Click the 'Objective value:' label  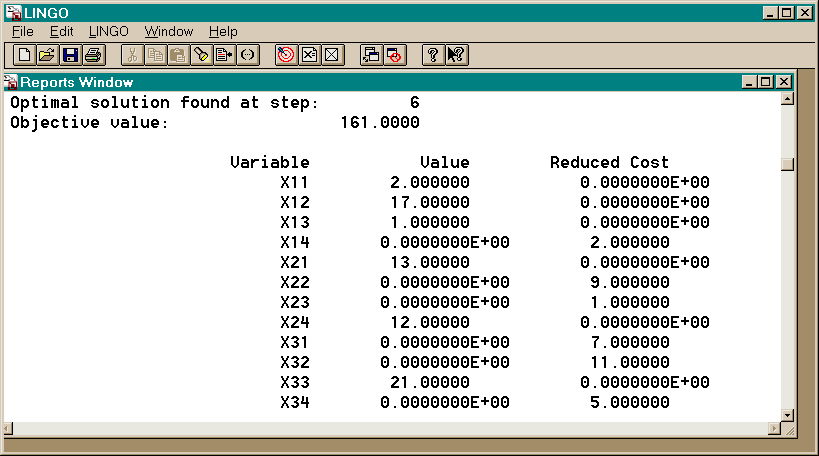pos(89,123)
